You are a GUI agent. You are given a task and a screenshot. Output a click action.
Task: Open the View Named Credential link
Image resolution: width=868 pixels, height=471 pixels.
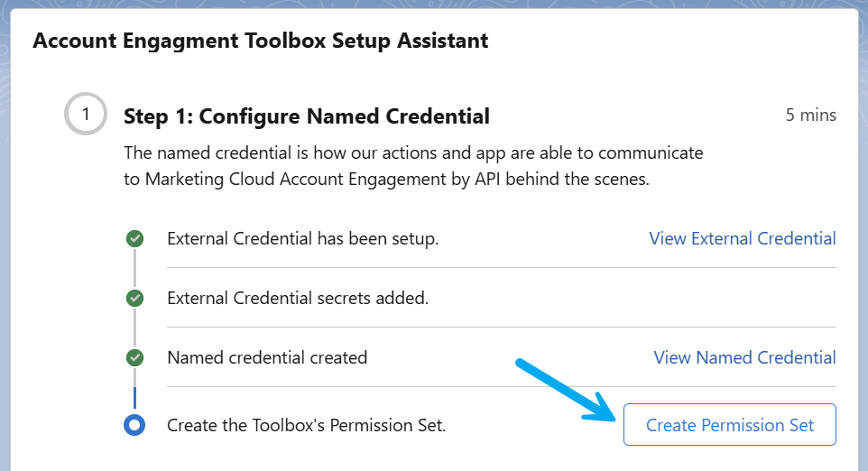pos(744,357)
